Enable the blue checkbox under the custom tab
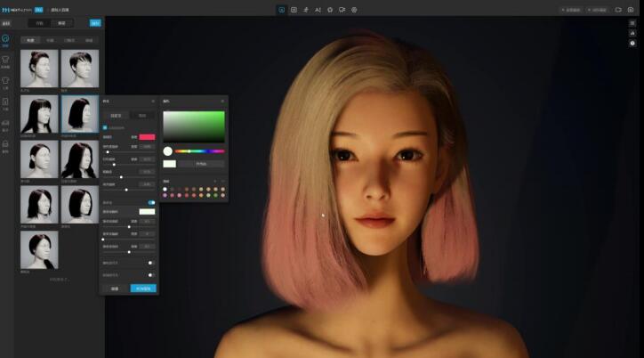This screenshot has width=644, height=358. pos(105,127)
